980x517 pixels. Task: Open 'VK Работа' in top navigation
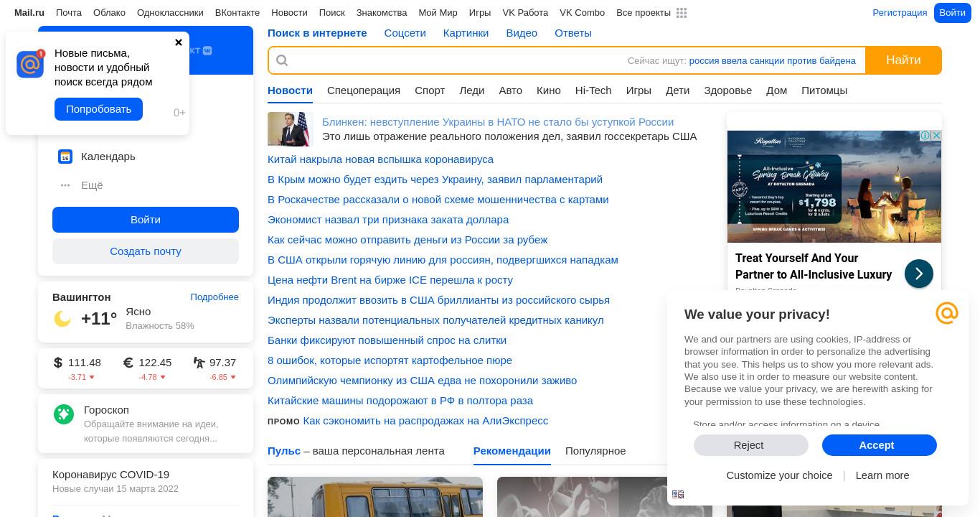pos(525,13)
